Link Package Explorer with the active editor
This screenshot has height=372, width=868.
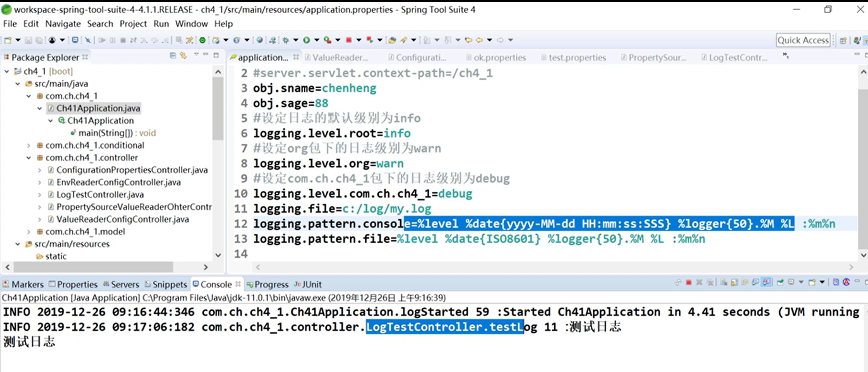click(x=184, y=56)
